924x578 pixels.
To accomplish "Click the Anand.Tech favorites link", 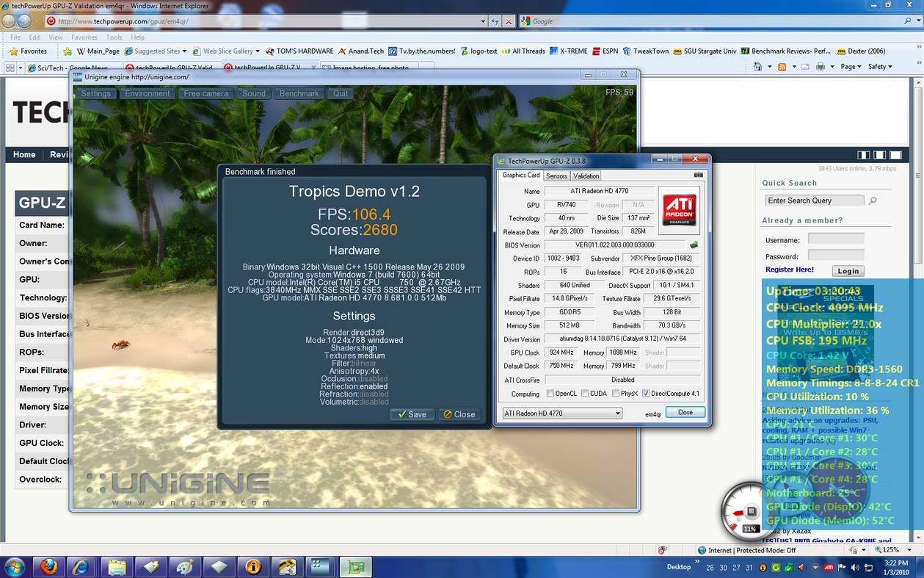I will click(360, 51).
